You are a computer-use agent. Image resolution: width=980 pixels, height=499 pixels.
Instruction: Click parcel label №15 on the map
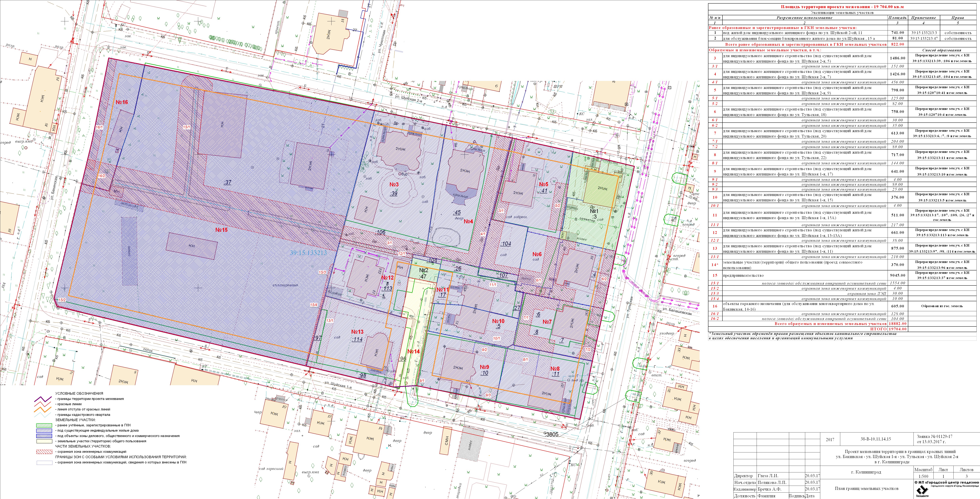pos(221,230)
